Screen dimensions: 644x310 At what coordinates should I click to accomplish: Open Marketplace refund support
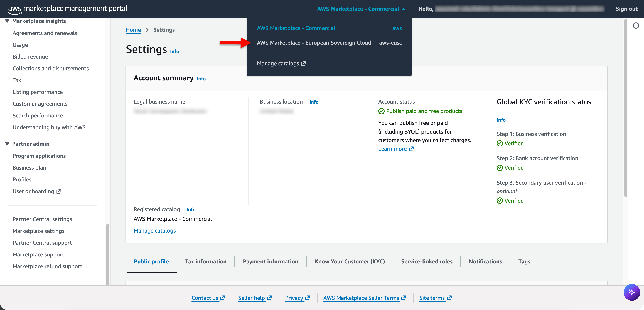[47, 266]
